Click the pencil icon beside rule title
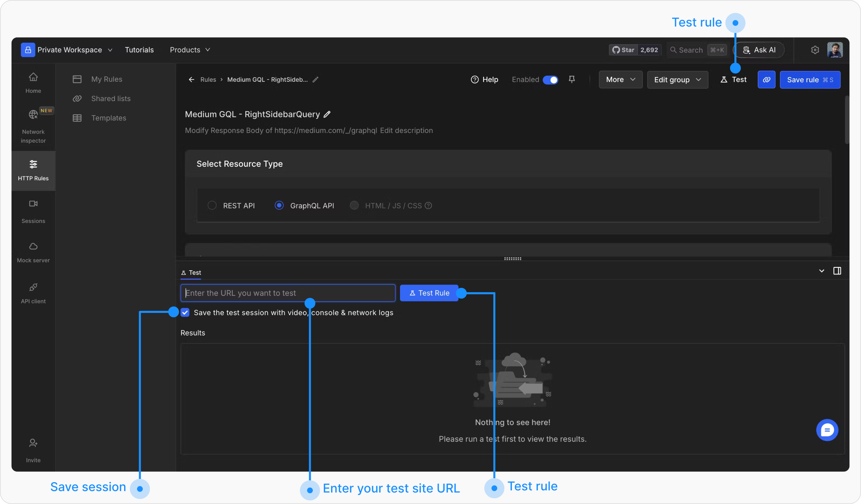The image size is (861, 504). coord(327,114)
